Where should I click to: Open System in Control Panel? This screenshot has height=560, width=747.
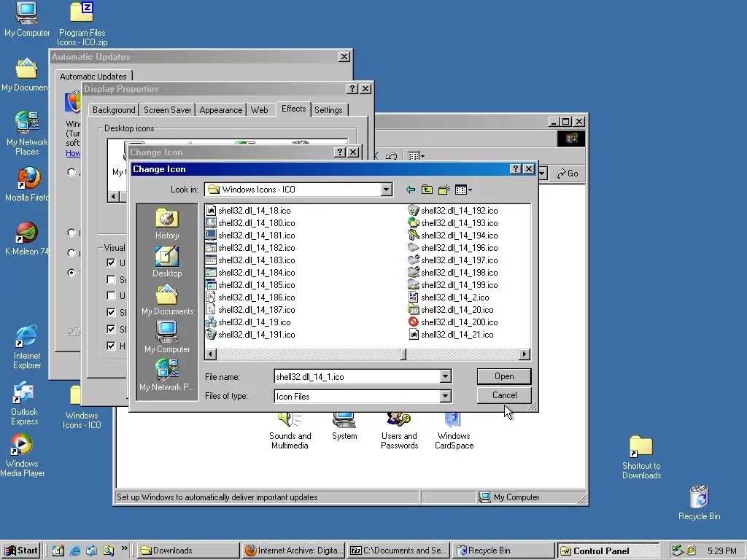(x=344, y=427)
